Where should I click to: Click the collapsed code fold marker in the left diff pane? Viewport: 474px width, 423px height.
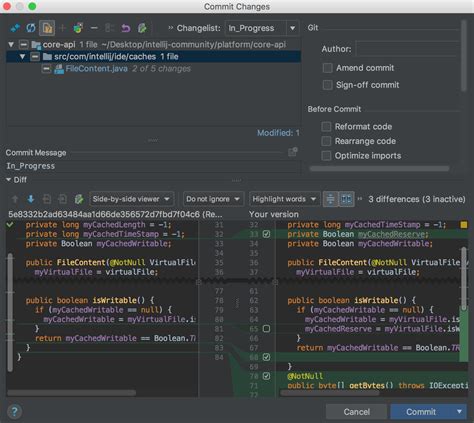click(x=199, y=282)
